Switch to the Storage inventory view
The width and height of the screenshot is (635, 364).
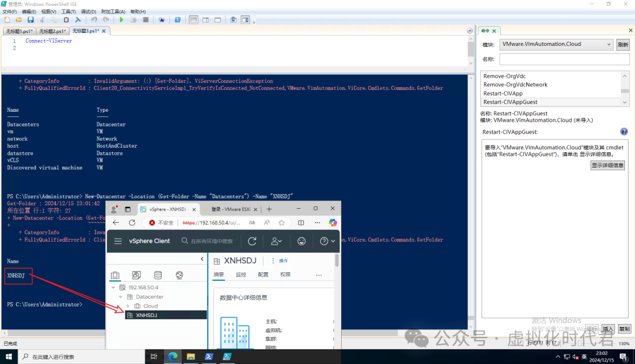point(158,275)
